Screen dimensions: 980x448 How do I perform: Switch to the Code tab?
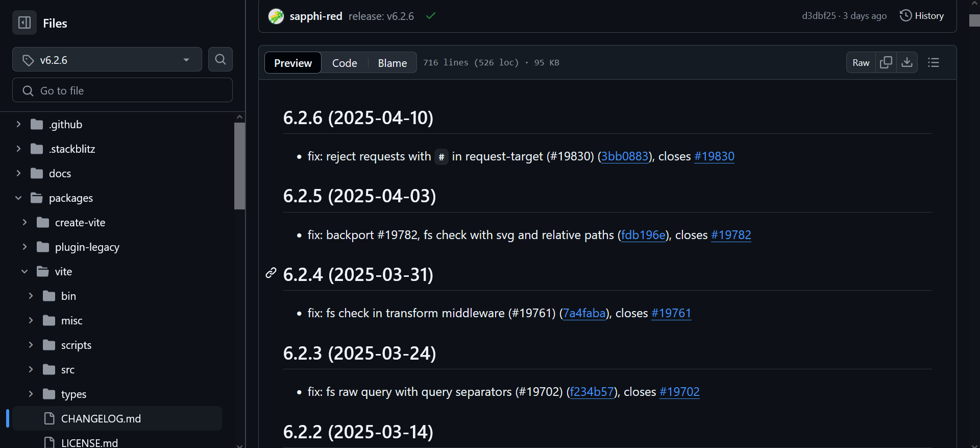(345, 63)
